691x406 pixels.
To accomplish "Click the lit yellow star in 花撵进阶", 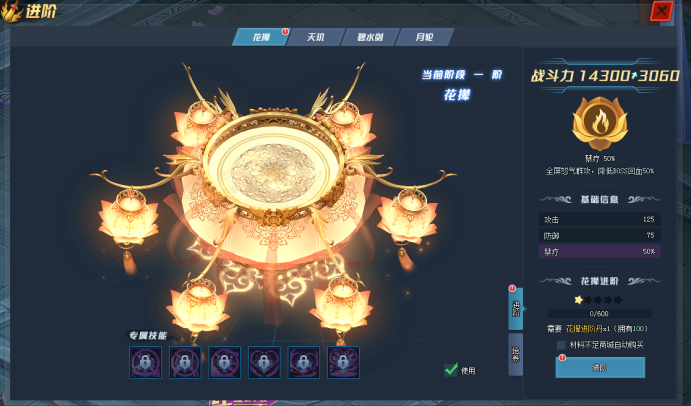I will click(x=578, y=300).
